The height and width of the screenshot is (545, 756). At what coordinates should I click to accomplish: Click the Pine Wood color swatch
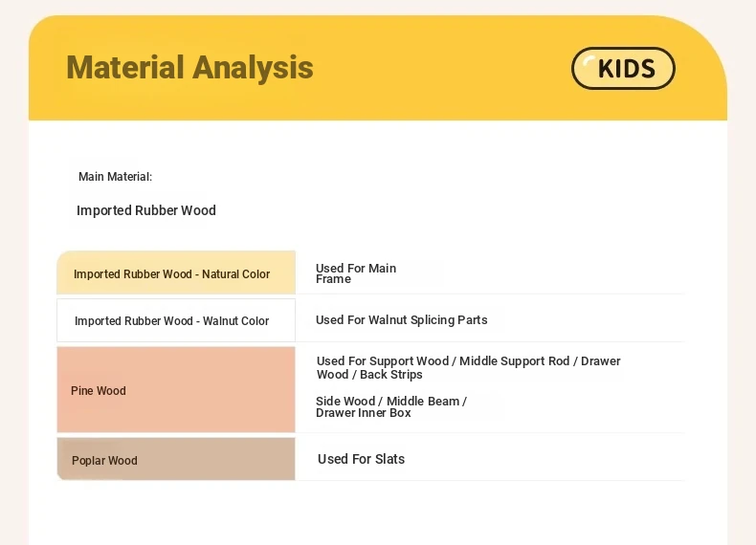[x=176, y=389]
